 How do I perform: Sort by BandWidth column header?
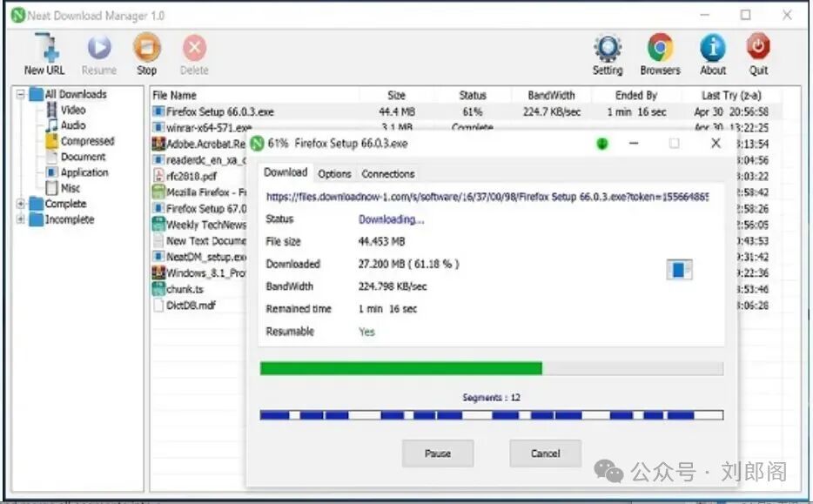tap(551, 96)
